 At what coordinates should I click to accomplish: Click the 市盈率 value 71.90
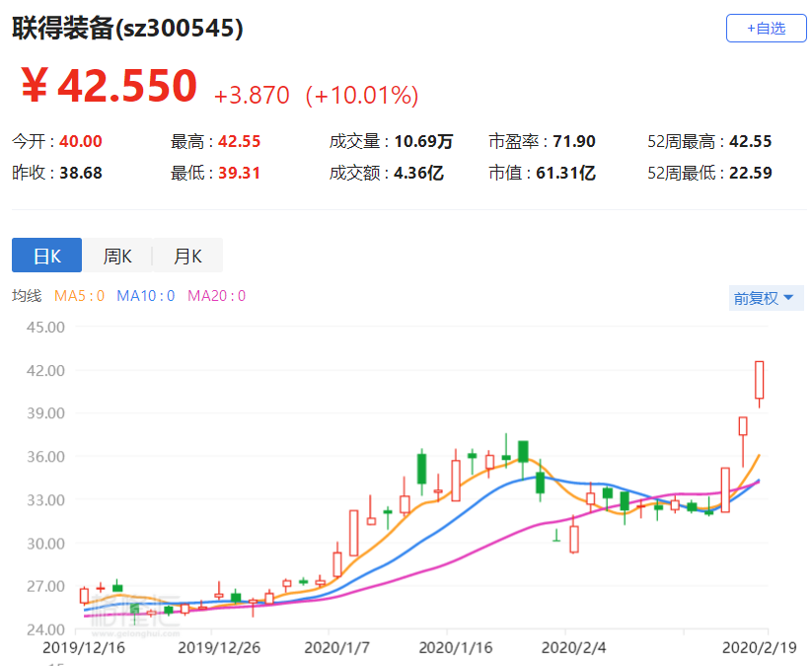574,141
